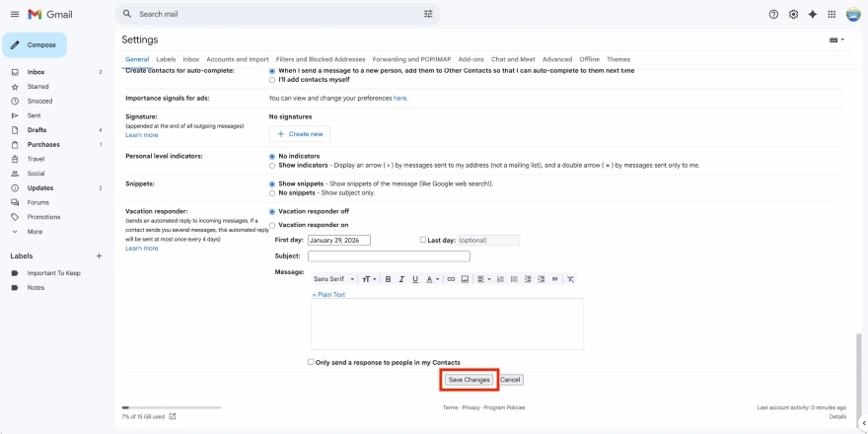Open the Settings gear icon
This screenshot has height=434, width=868.
[x=793, y=15]
